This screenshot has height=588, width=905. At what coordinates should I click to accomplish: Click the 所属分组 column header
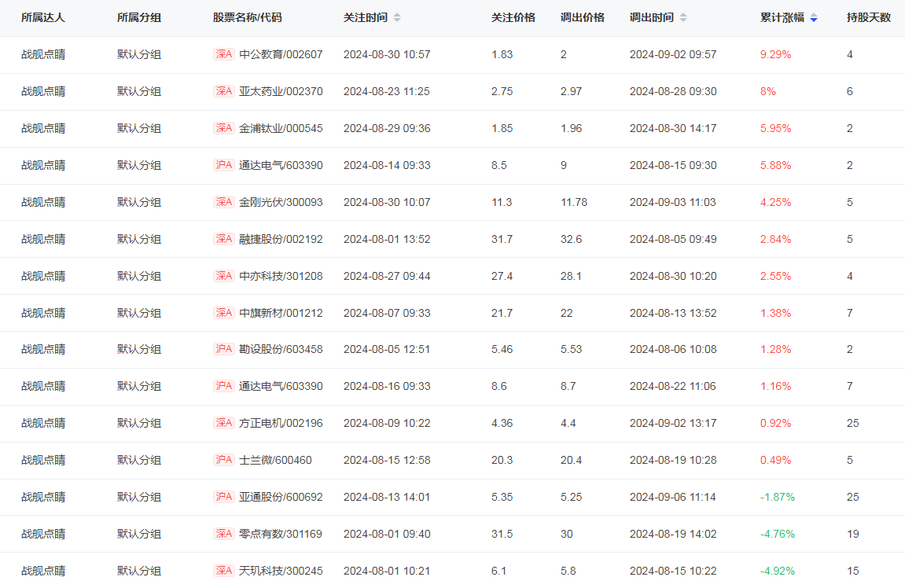[139, 18]
